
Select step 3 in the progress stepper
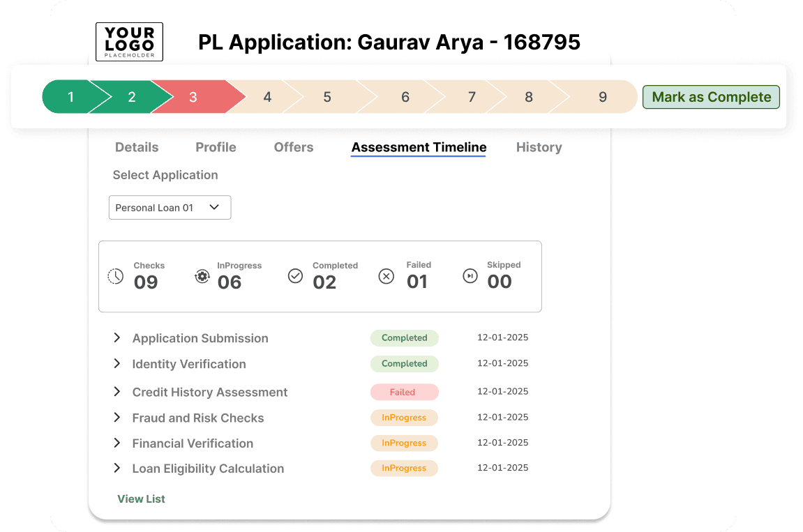(x=193, y=97)
